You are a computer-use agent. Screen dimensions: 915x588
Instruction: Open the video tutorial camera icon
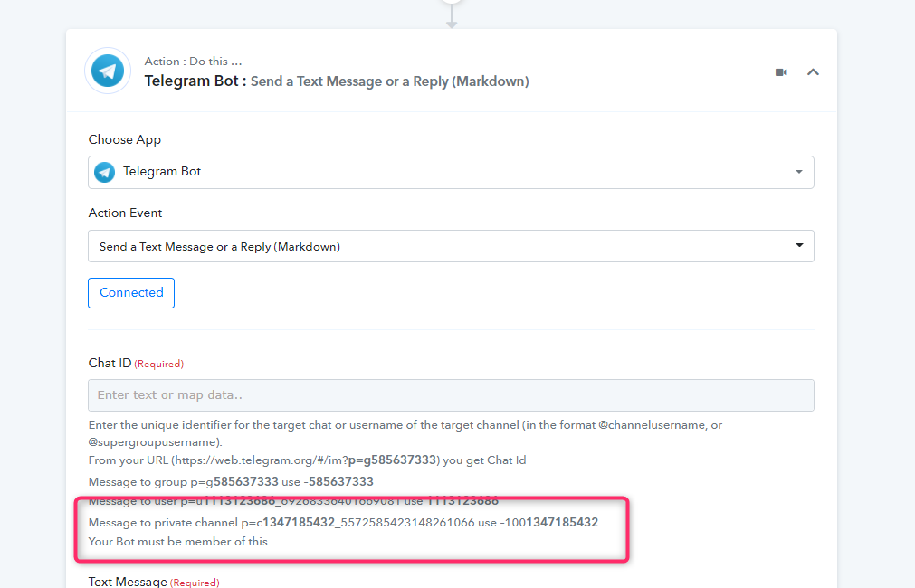pos(781,72)
